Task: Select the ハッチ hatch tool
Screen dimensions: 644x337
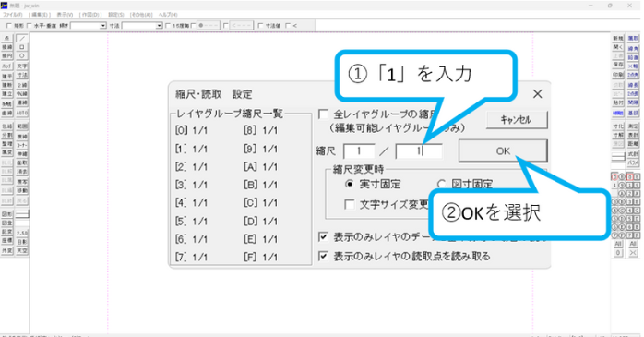Action: (x=7, y=66)
